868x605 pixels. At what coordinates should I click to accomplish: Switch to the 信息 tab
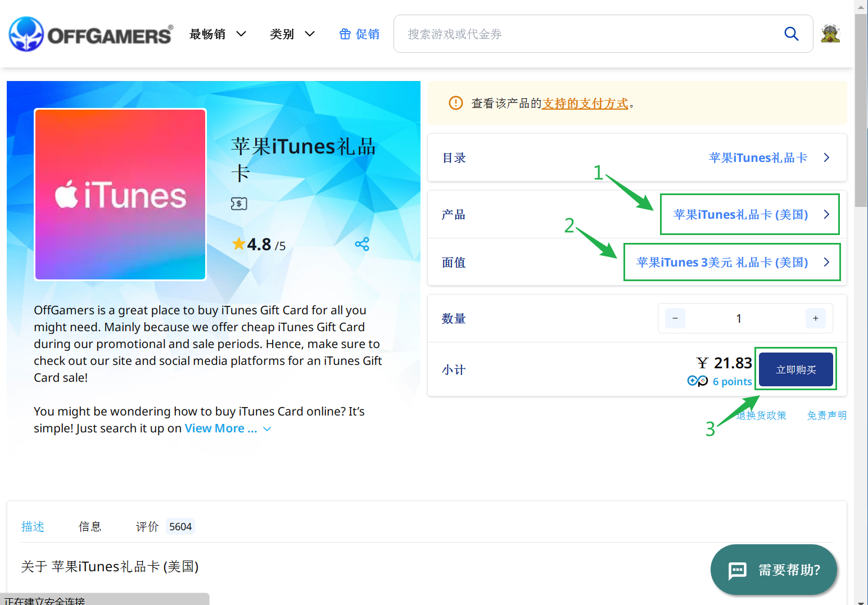pyautogui.click(x=90, y=527)
